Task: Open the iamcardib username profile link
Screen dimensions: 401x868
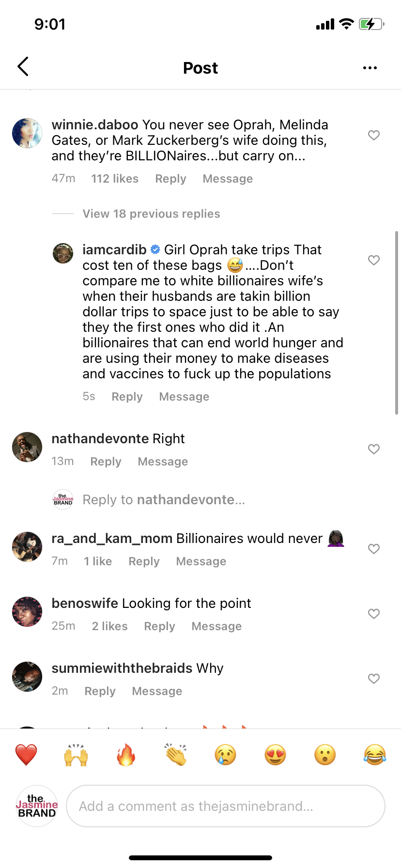Action: click(x=114, y=249)
